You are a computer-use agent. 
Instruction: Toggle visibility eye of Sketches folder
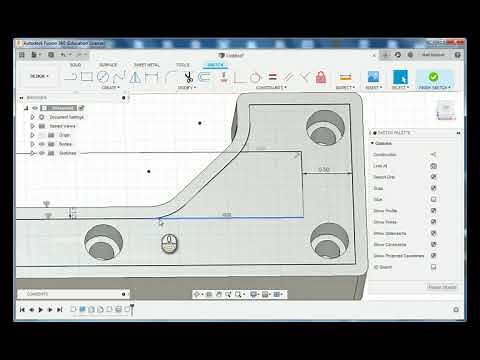pyautogui.click(x=42, y=153)
